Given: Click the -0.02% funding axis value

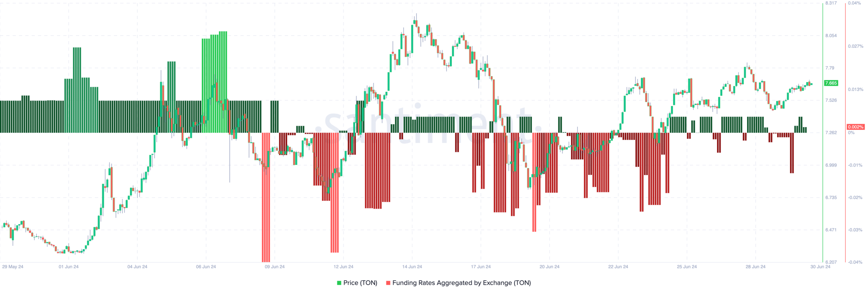Looking at the screenshot, I should click(x=855, y=197).
